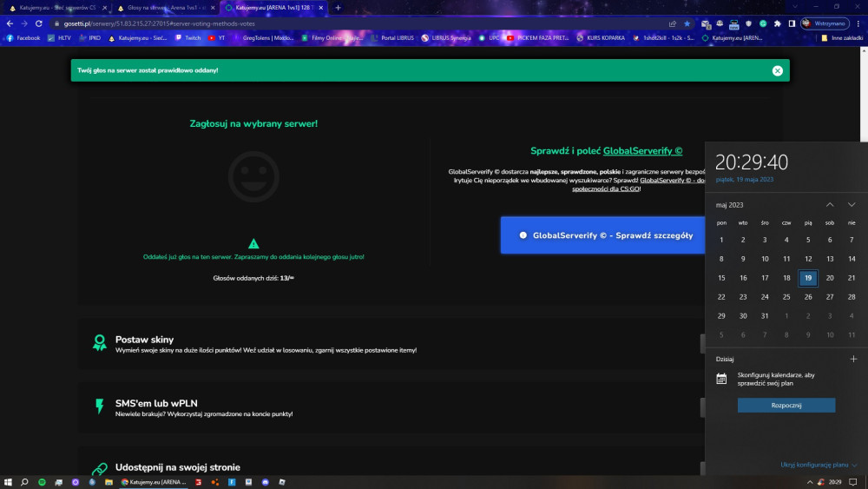Click the Rozpocznij button in calendar
The image size is (868, 489).
[x=786, y=406]
